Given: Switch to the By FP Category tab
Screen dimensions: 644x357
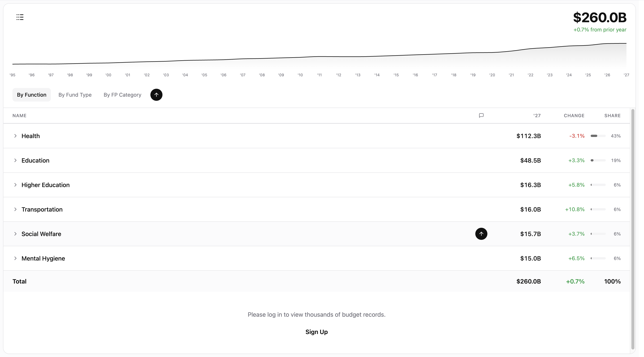Looking at the screenshot, I should point(122,95).
